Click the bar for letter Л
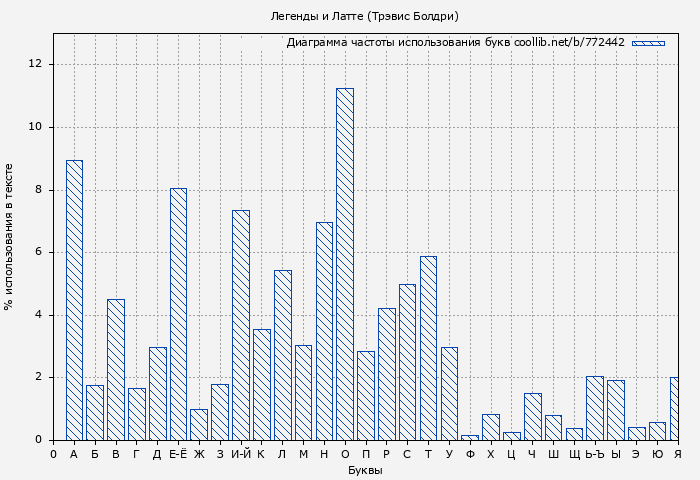This screenshot has width=700, height=480. point(283,355)
